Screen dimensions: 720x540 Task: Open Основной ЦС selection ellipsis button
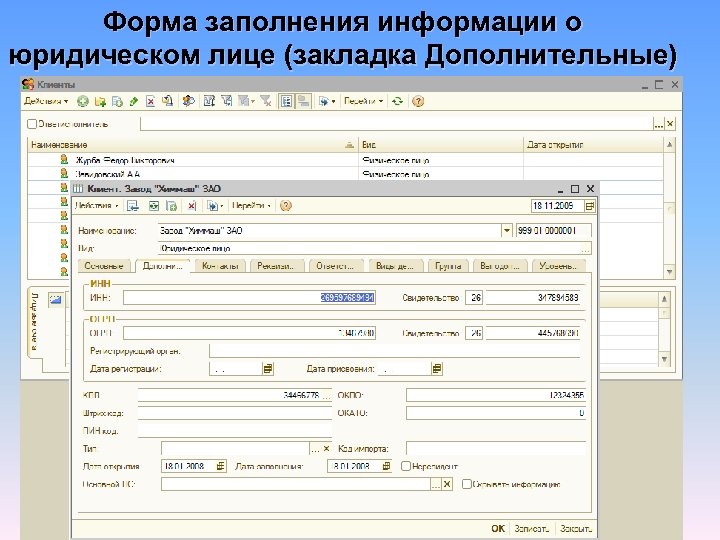[x=436, y=484]
